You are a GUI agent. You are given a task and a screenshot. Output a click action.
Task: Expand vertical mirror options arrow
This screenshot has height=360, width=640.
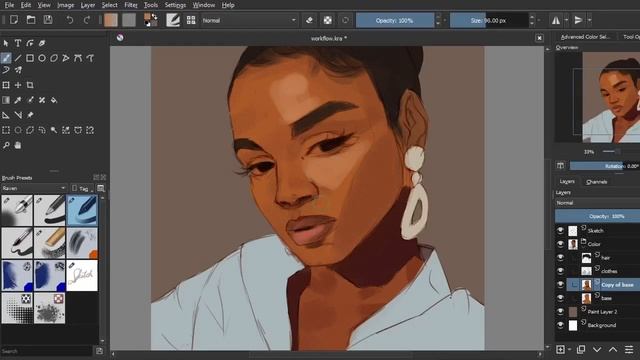click(x=589, y=20)
